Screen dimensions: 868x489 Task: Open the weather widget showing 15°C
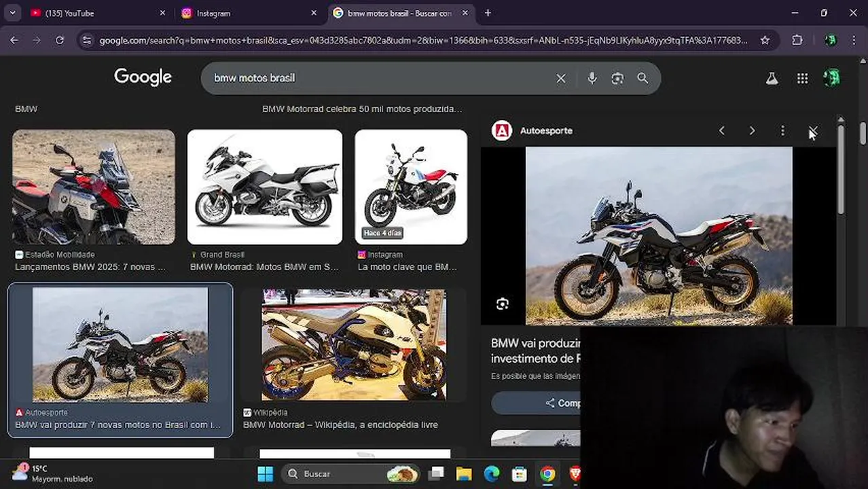tap(53, 473)
